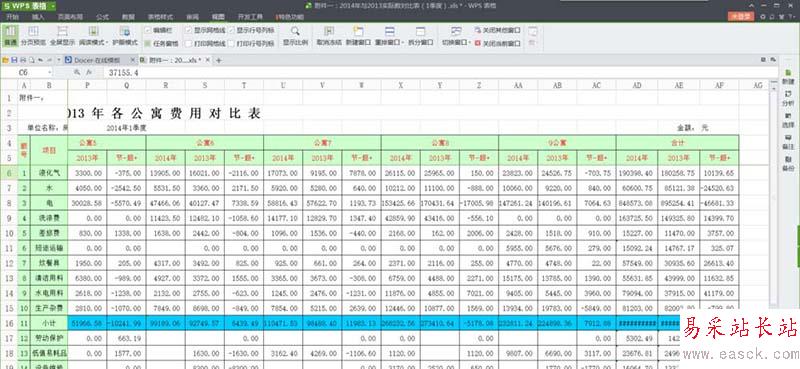Screen dimensions: 800x369
Task: Open the 特色功能 ribbon tab
Action: coord(289,17)
